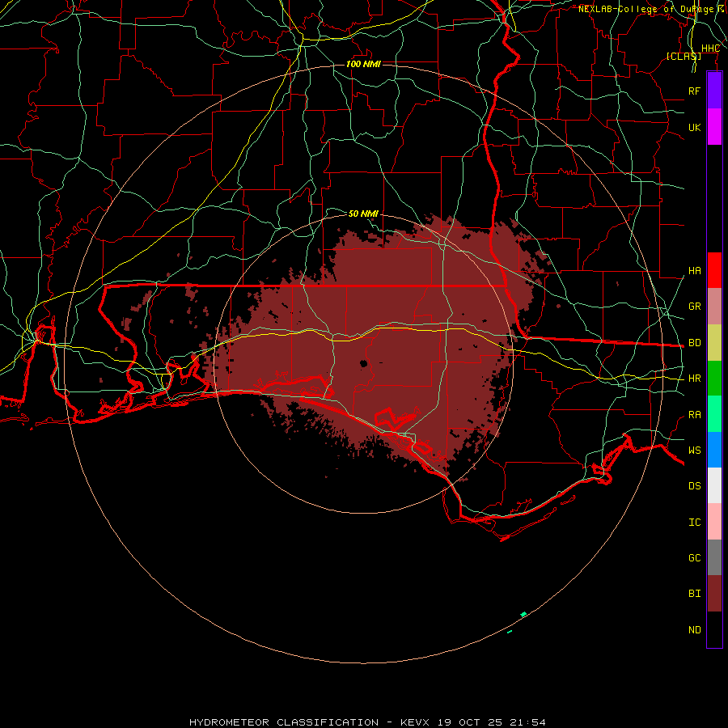Click the HHC product label
This screenshot has width=728, height=728.
click(710, 49)
